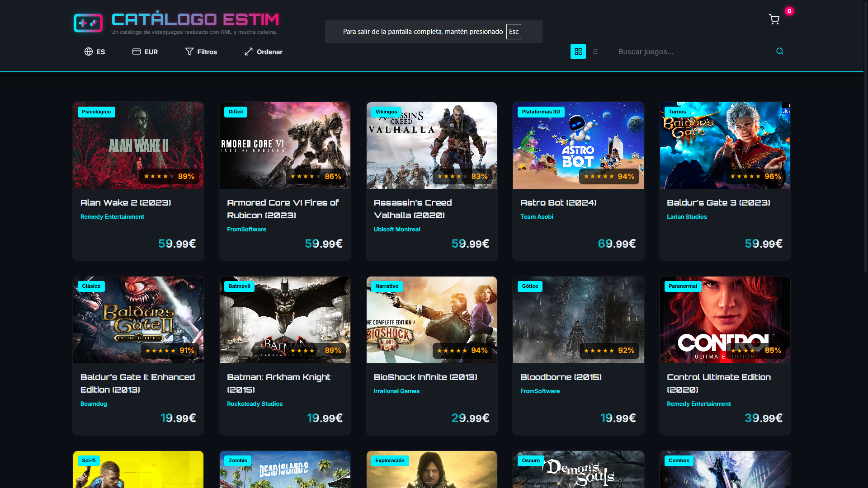Click Remedy Entertainment under Alan Wake 2
868x488 pixels.
click(112, 217)
